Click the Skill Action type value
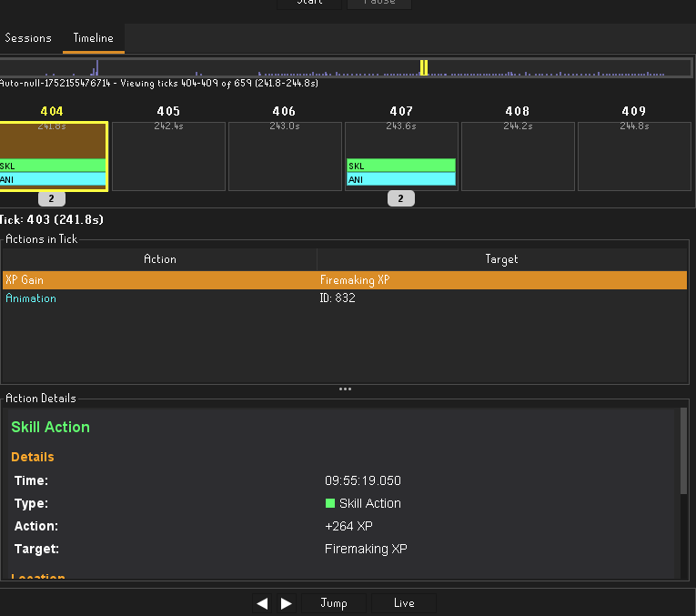The height and width of the screenshot is (616, 696). 363,503
